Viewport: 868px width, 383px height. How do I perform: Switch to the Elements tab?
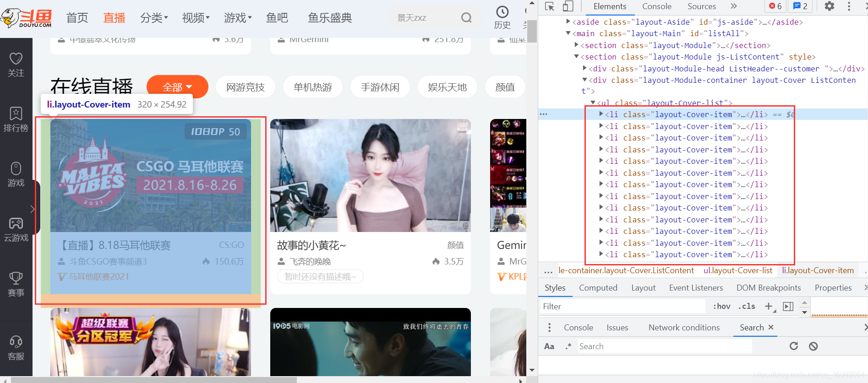pos(610,6)
